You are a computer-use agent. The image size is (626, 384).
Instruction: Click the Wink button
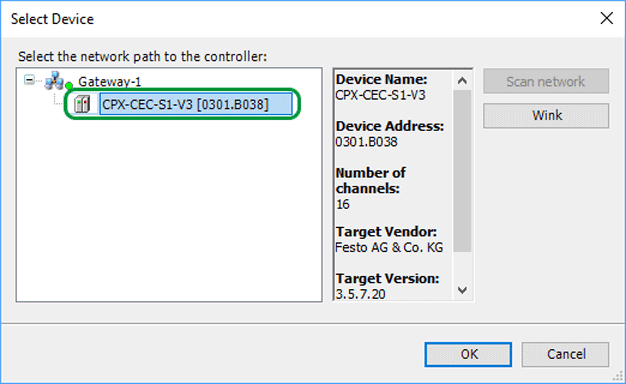546,116
